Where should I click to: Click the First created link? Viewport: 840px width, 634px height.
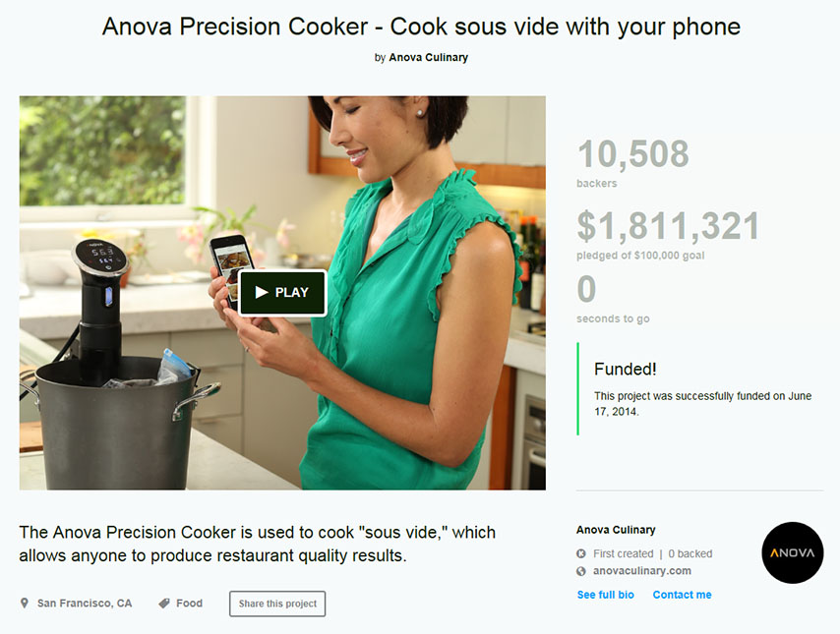click(623, 553)
